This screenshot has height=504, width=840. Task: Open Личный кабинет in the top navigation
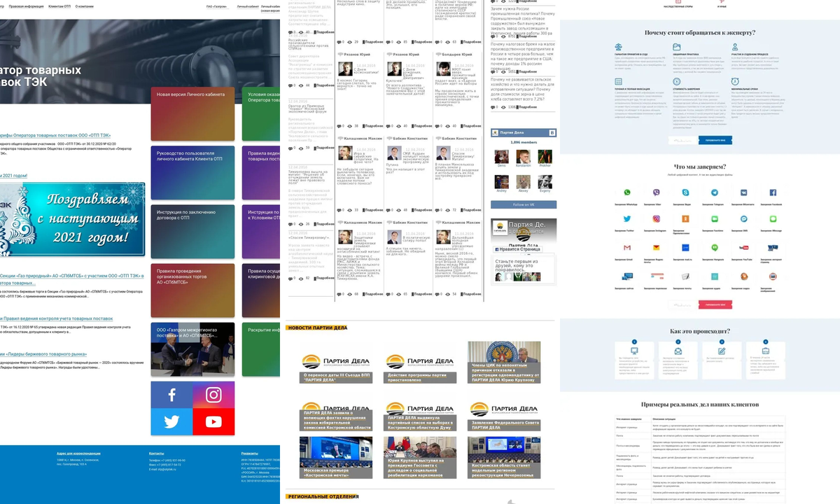coord(247,6)
